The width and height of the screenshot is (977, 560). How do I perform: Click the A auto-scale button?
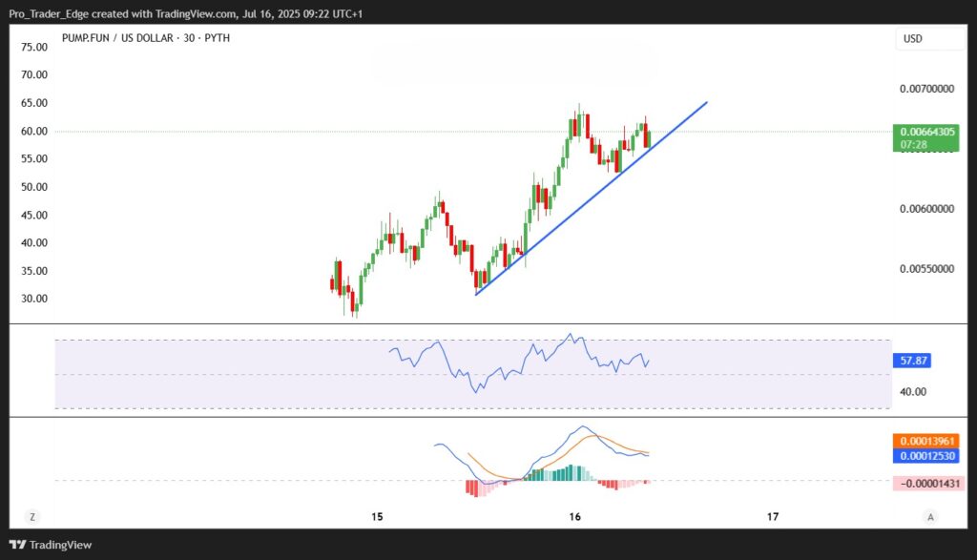930,516
